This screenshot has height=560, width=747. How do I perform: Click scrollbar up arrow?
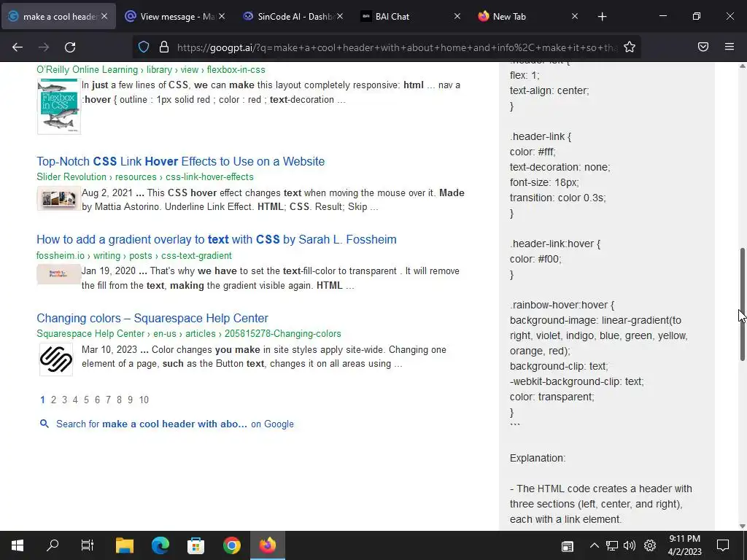click(742, 66)
